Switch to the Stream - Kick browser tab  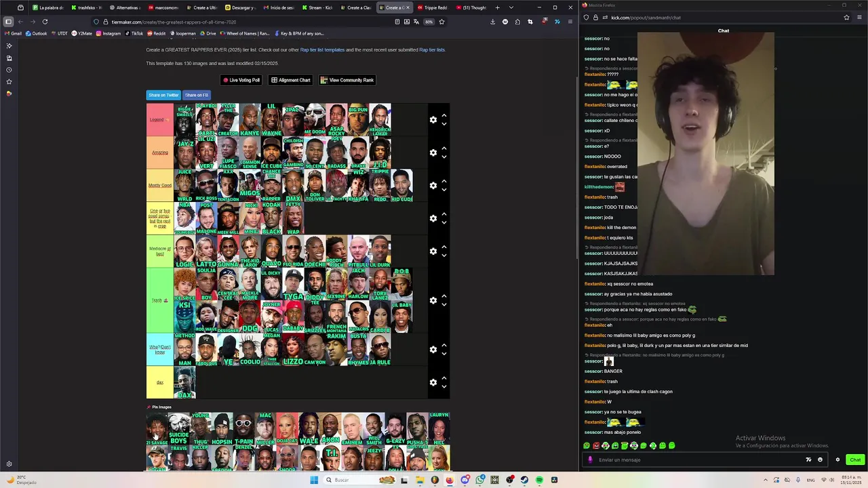click(317, 7)
